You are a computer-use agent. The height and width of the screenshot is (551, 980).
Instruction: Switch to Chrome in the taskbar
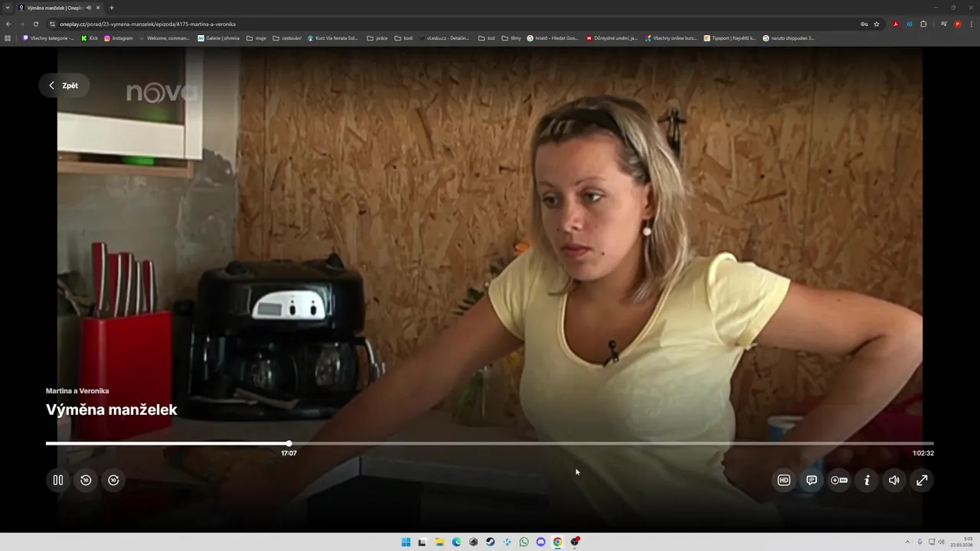pyautogui.click(x=557, y=542)
